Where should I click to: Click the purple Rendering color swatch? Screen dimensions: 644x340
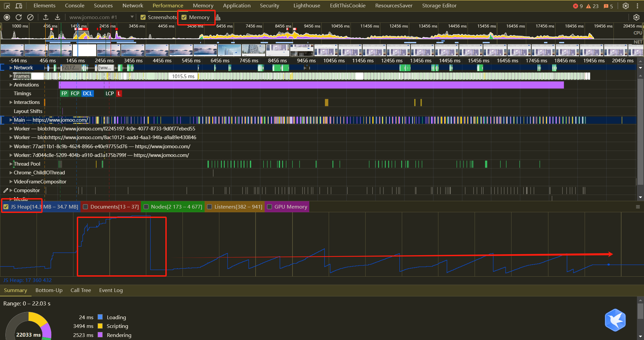point(100,335)
